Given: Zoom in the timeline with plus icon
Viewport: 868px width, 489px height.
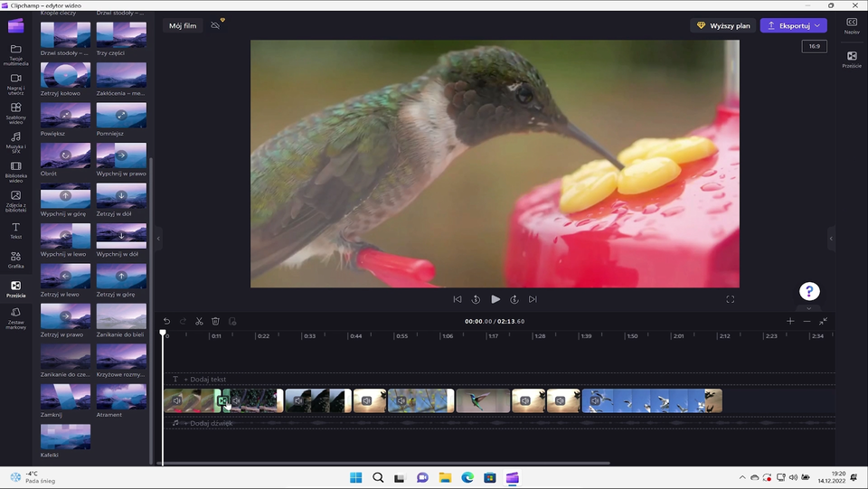Looking at the screenshot, I should coord(790,321).
